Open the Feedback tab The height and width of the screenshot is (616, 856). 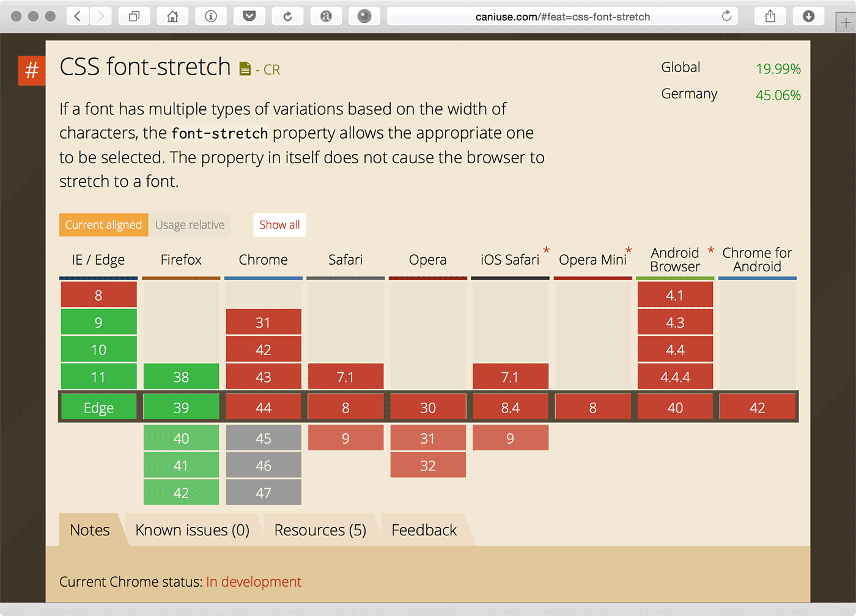pyautogui.click(x=424, y=530)
